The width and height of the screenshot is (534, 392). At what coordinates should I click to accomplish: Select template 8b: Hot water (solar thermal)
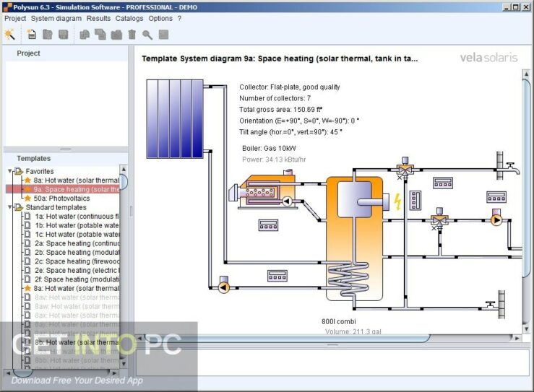(x=72, y=342)
